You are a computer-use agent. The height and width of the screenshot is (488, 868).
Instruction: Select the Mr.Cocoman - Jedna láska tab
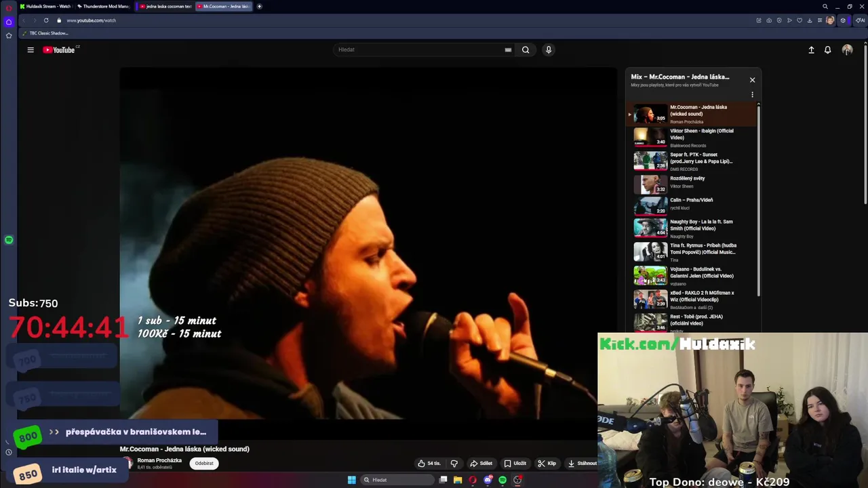224,6
